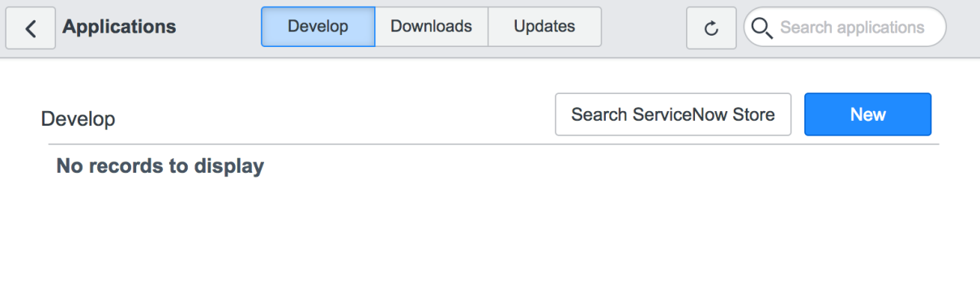Reload the list via circular arrow icon
This screenshot has height=296, width=980.
click(x=711, y=28)
